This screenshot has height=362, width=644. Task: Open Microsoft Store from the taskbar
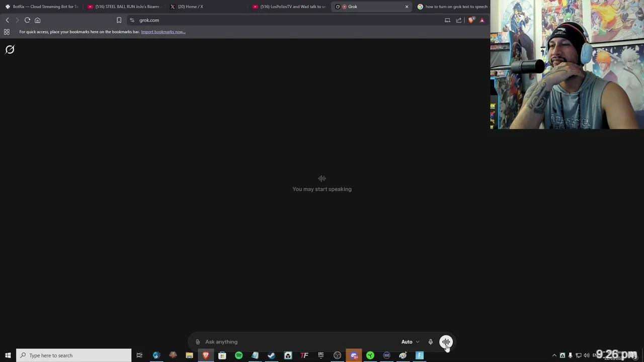tap(222, 355)
